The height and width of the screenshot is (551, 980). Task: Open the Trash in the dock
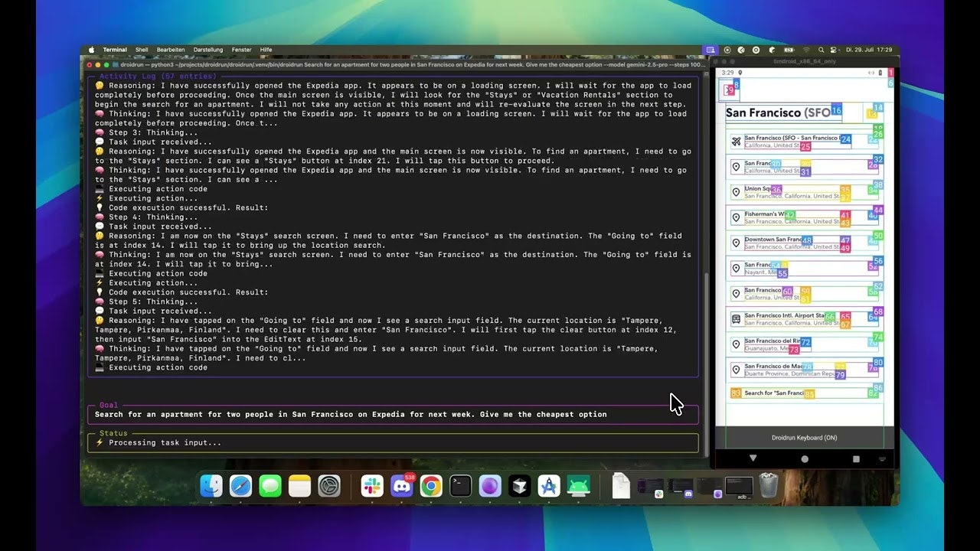[769, 486]
